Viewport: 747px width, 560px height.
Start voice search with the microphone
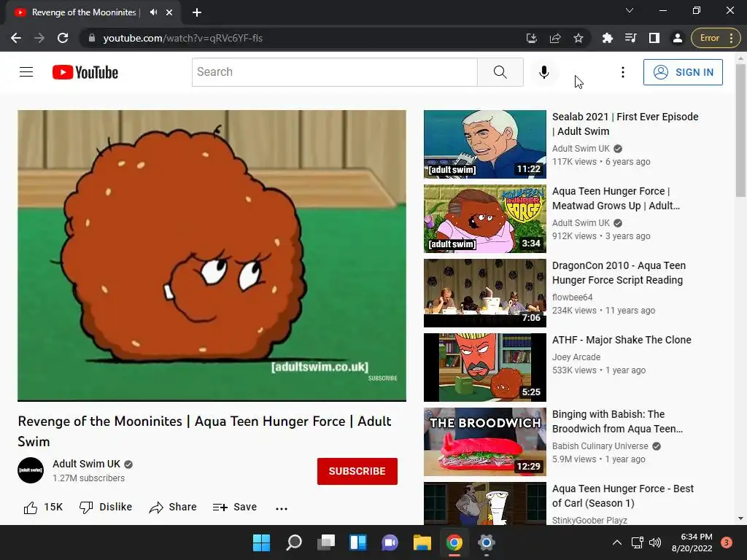(543, 72)
